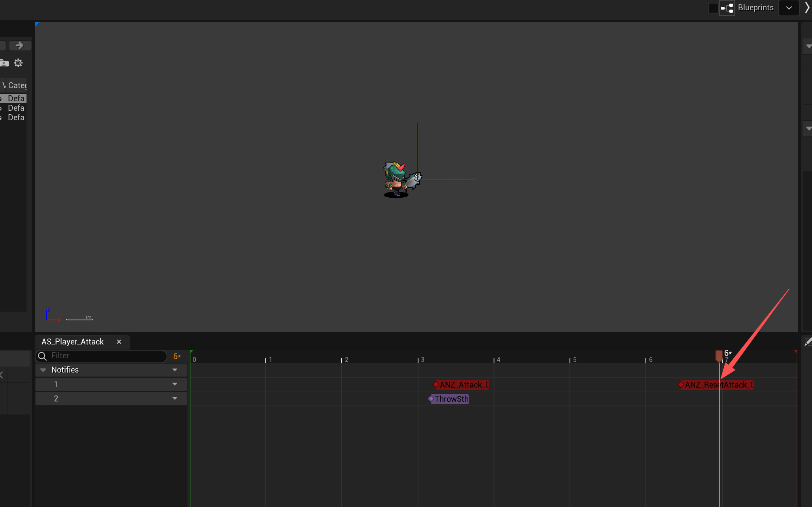
Task: Open the notify track 1 dropdown
Action: 175,384
